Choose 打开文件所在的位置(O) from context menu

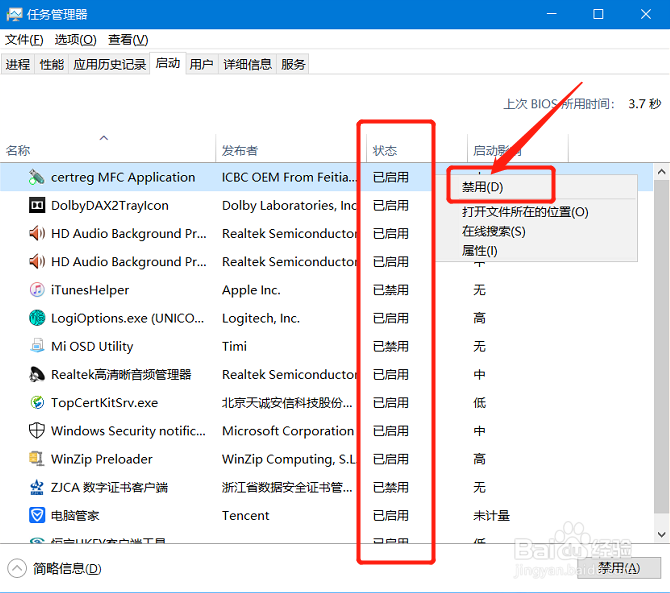coord(536,212)
